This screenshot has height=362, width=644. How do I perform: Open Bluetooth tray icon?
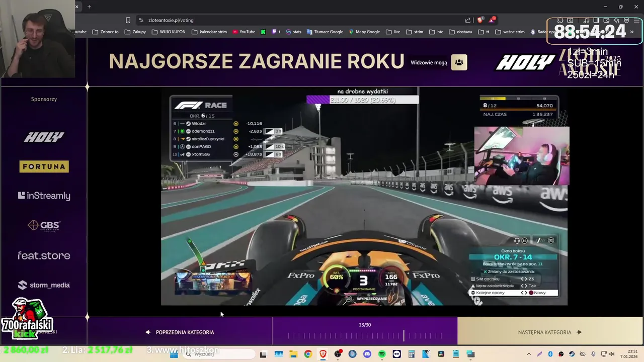tap(550, 354)
